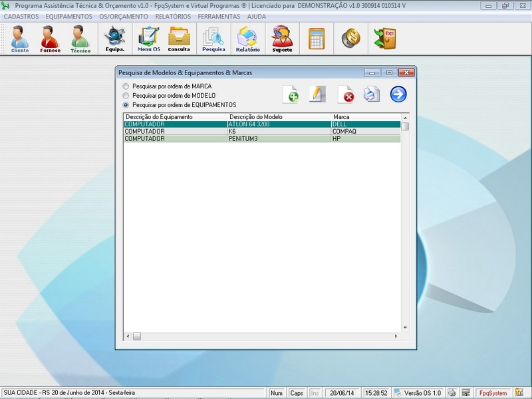Viewport: 532px width, 399px height.
Task: Open the Consulta drawer icon
Action: (x=179, y=39)
